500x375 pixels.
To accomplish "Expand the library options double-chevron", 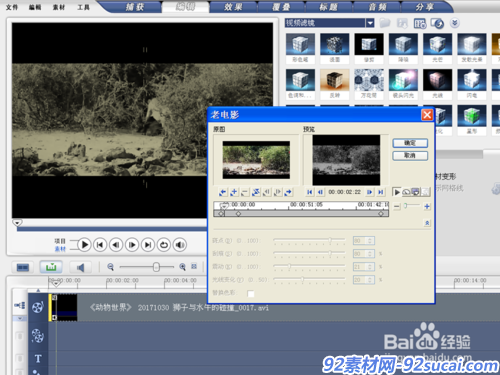I will pyautogui.click(x=454, y=23).
